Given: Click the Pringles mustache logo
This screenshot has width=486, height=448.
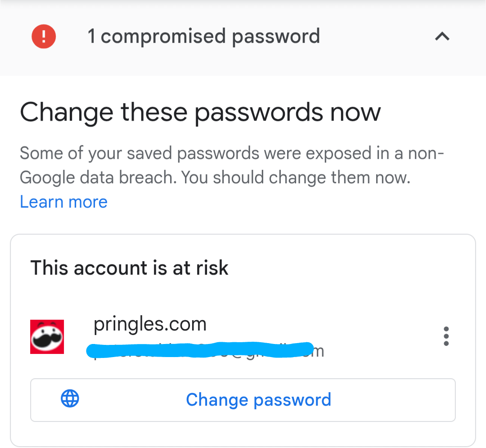Looking at the screenshot, I should pyautogui.click(x=47, y=336).
